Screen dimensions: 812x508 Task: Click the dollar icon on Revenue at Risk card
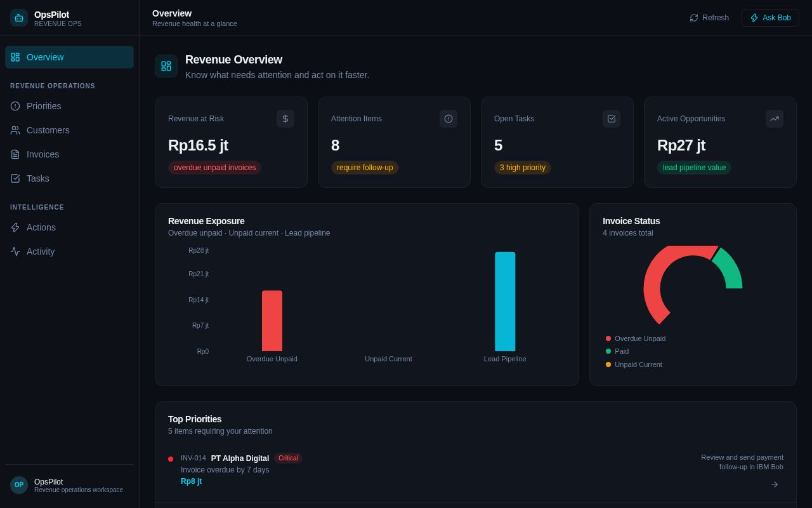click(285, 119)
